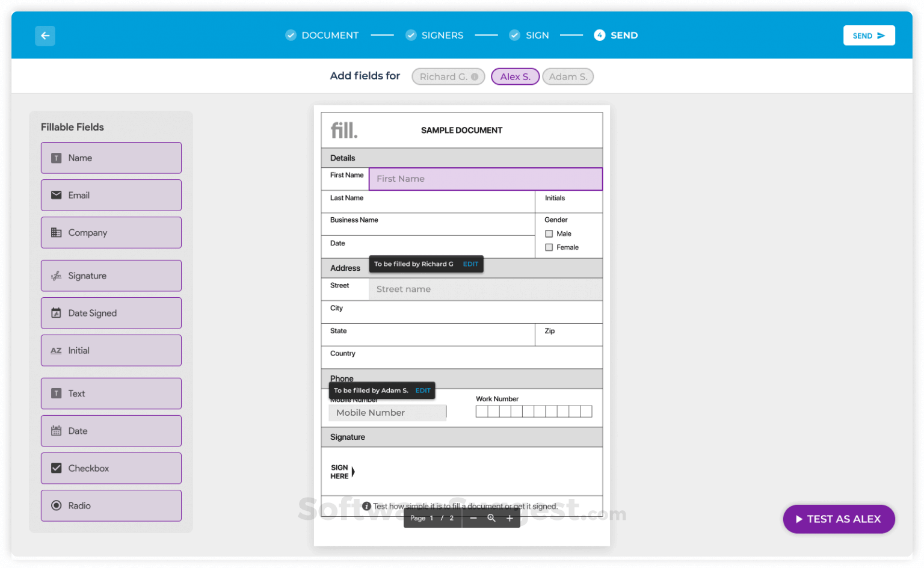Viewport: 924px width, 568px height.
Task: Click the info icon beside Richard G.
Action: [475, 76]
